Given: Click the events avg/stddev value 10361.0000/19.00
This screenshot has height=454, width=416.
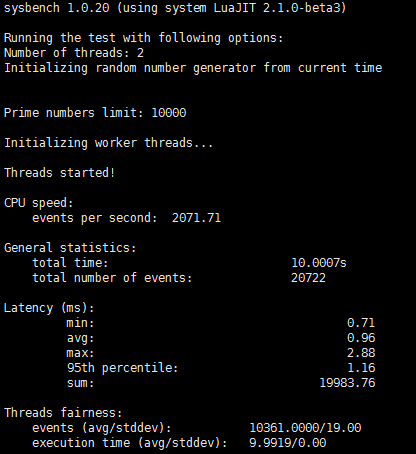Looking at the screenshot, I should click(x=305, y=428).
